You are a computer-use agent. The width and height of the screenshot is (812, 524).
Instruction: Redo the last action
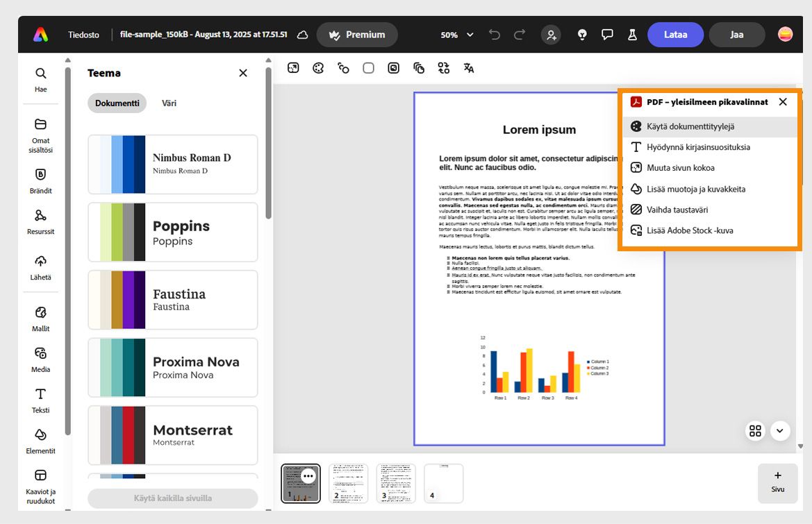click(x=520, y=35)
